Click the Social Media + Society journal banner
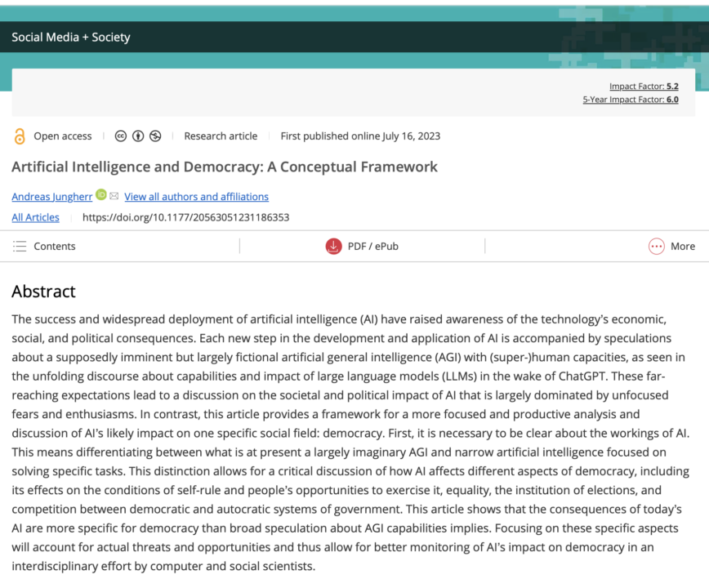The width and height of the screenshot is (709, 588). 70,37
